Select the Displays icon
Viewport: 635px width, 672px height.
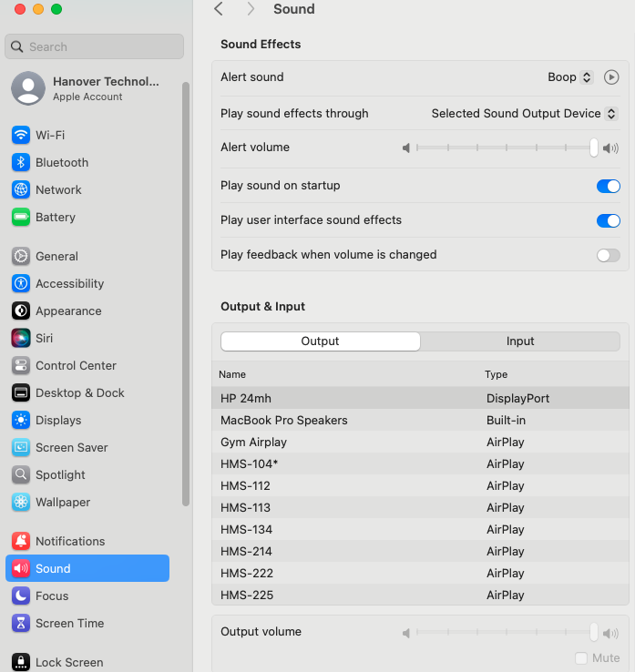pyautogui.click(x=21, y=420)
